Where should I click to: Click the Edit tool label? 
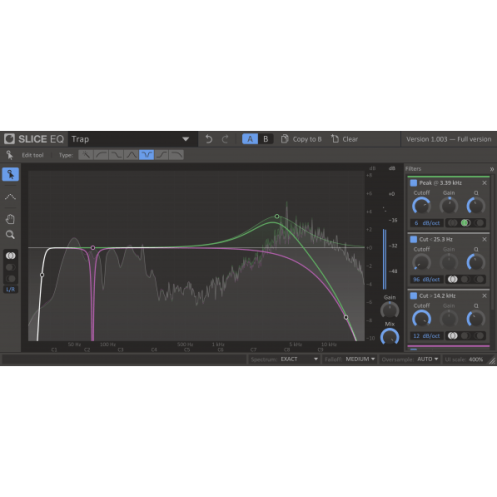pos(33,155)
